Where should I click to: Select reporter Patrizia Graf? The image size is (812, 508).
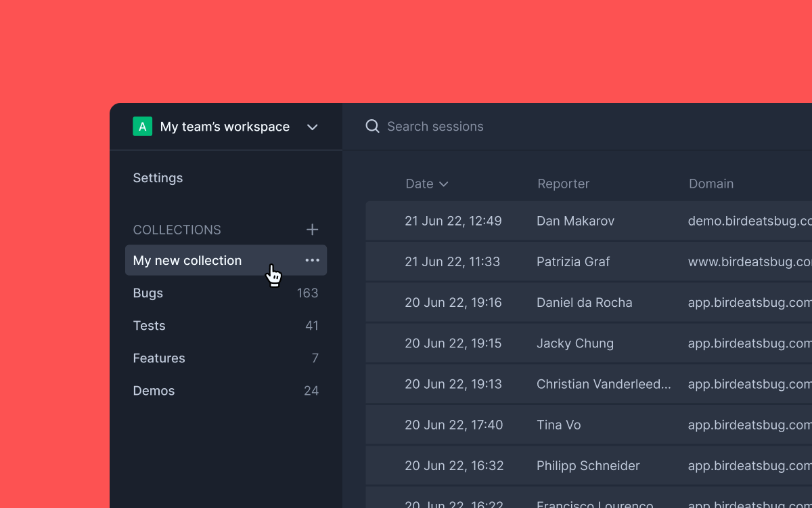573,261
